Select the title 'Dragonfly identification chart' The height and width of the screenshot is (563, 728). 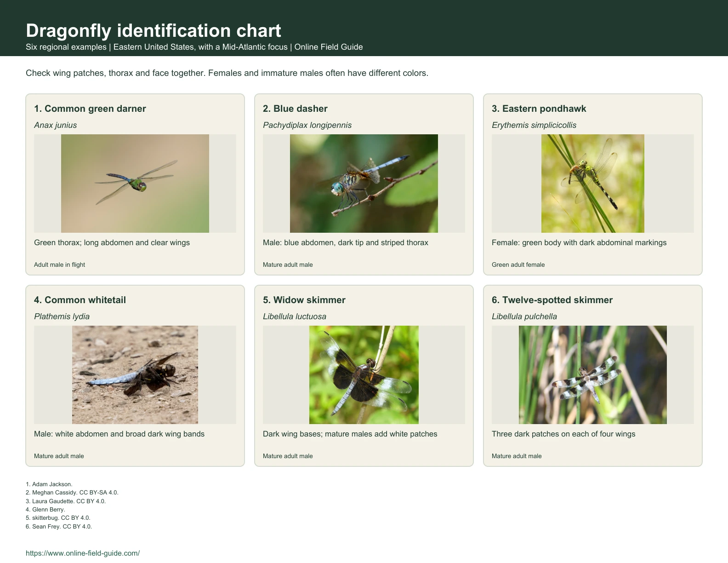tap(153, 30)
